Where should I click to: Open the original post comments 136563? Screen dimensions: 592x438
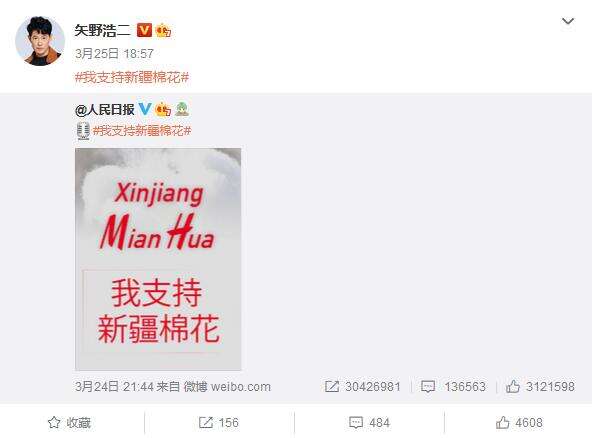[453, 386]
